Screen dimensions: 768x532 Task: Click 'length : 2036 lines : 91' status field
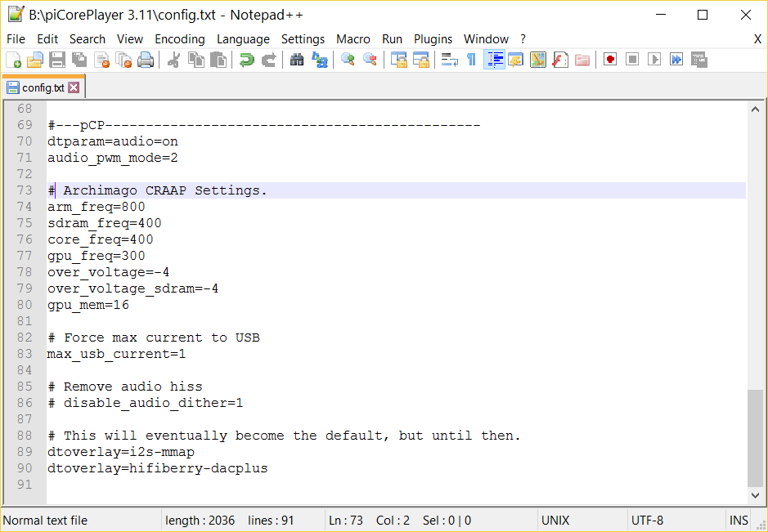[242, 520]
